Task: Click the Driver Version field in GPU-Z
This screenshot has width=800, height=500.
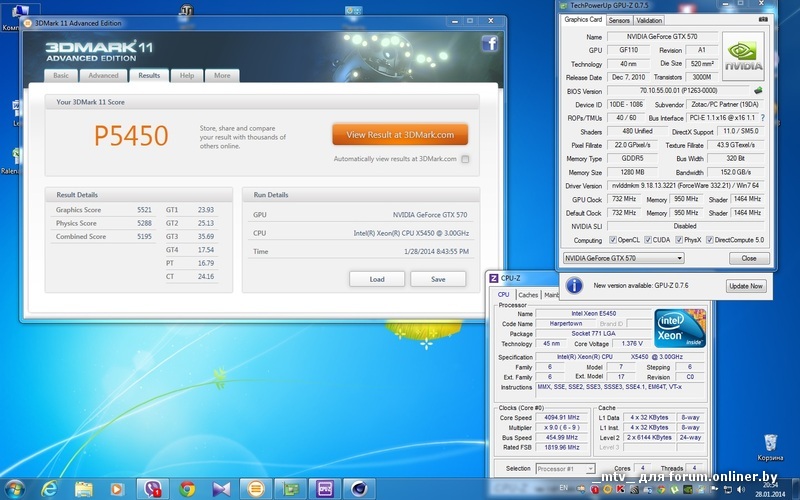Action: click(685, 186)
